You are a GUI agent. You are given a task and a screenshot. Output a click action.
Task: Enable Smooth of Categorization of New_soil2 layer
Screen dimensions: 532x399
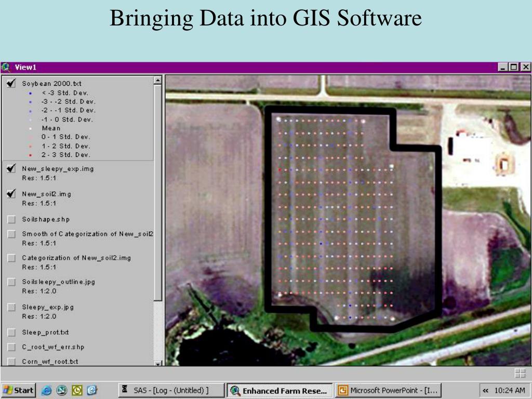11,234
